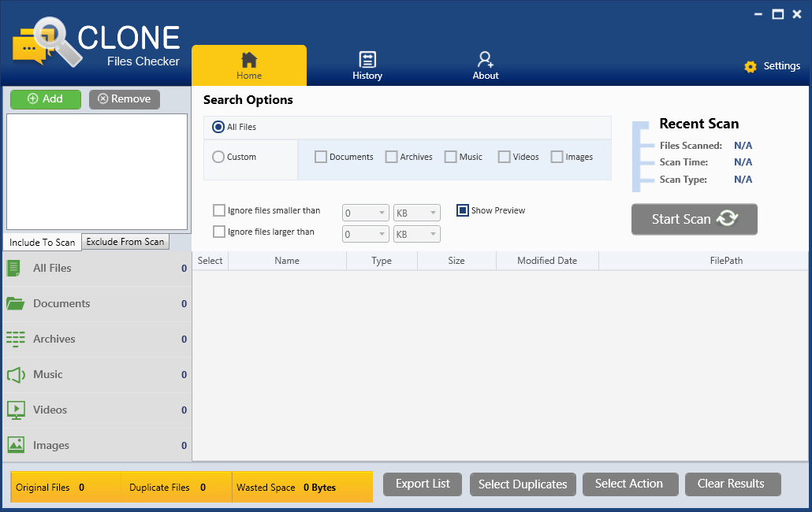Select the Custom search radio button
Screen dimensions: 812x512
(218, 157)
